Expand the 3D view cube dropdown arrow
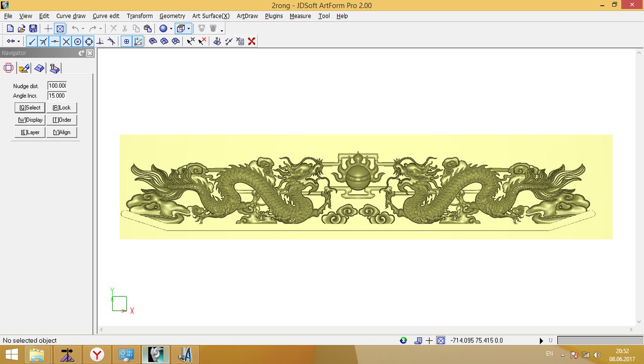Viewport: 644px width, 364px height. point(189,29)
